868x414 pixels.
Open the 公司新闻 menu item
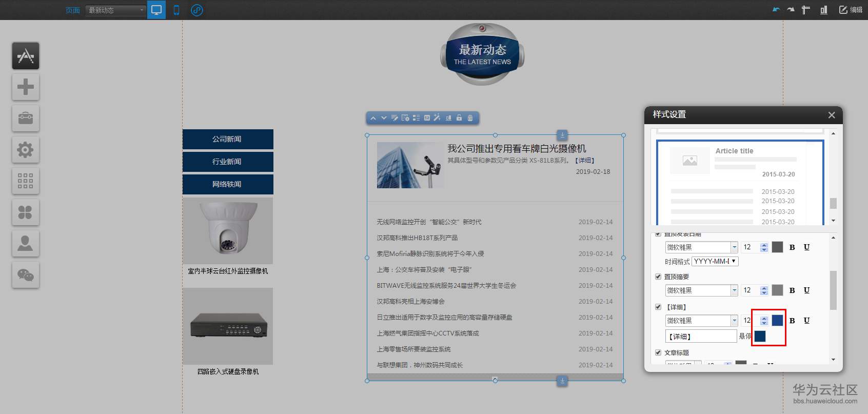[228, 139]
